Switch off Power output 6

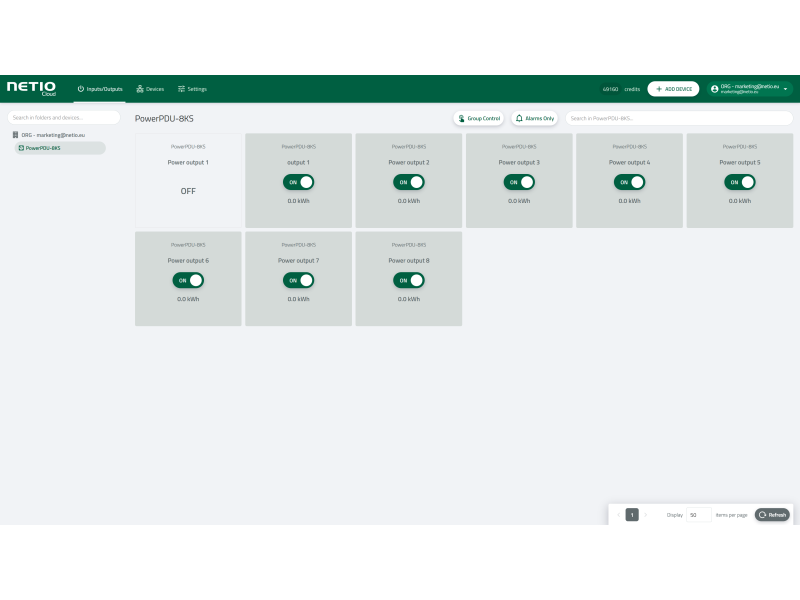[x=188, y=280]
